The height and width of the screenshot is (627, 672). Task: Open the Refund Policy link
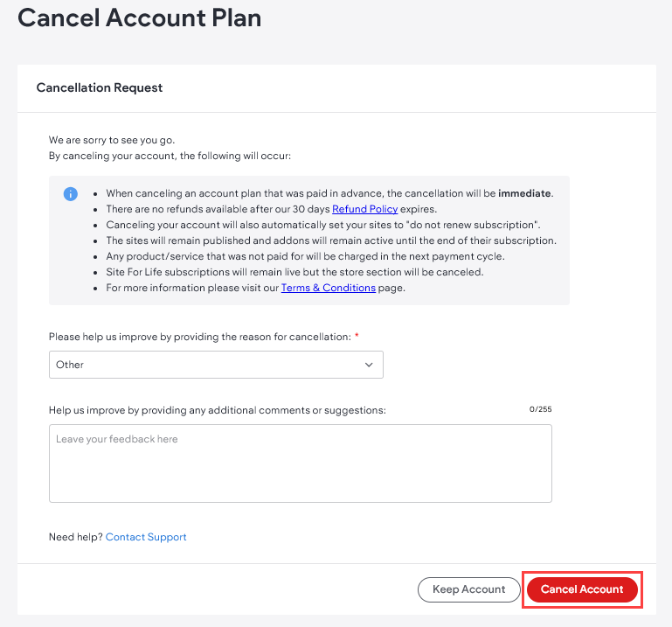pos(364,209)
